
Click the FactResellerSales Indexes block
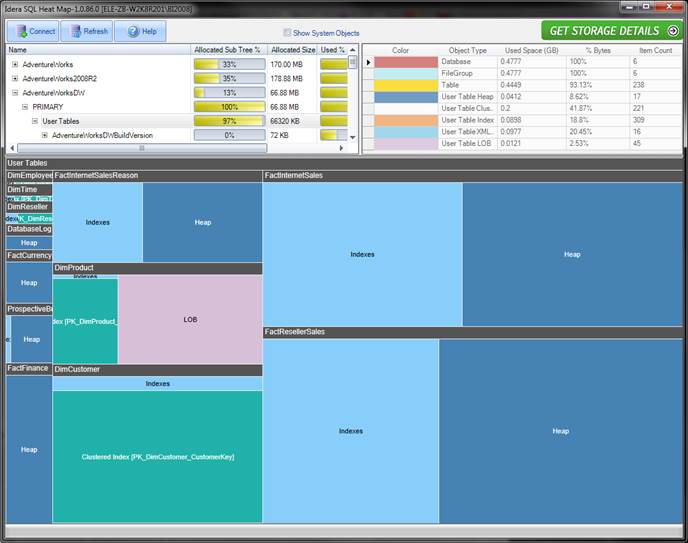(351, 431)
